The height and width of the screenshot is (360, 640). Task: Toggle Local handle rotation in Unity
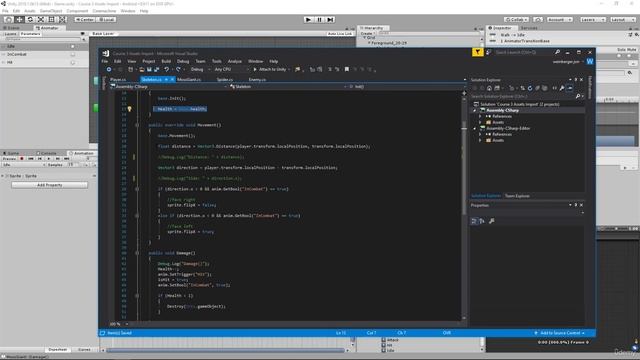107,20
